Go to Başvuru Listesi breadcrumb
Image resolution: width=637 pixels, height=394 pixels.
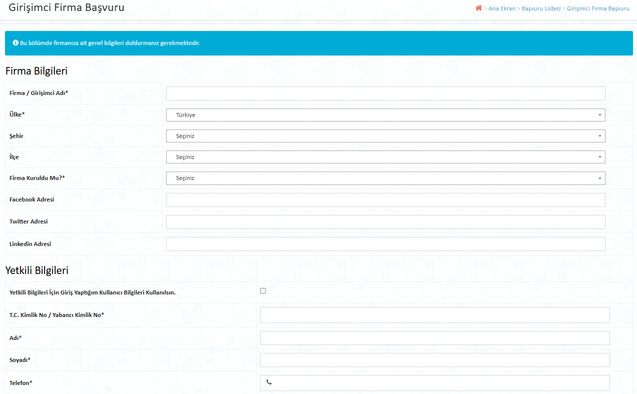(x=541, y=9)
